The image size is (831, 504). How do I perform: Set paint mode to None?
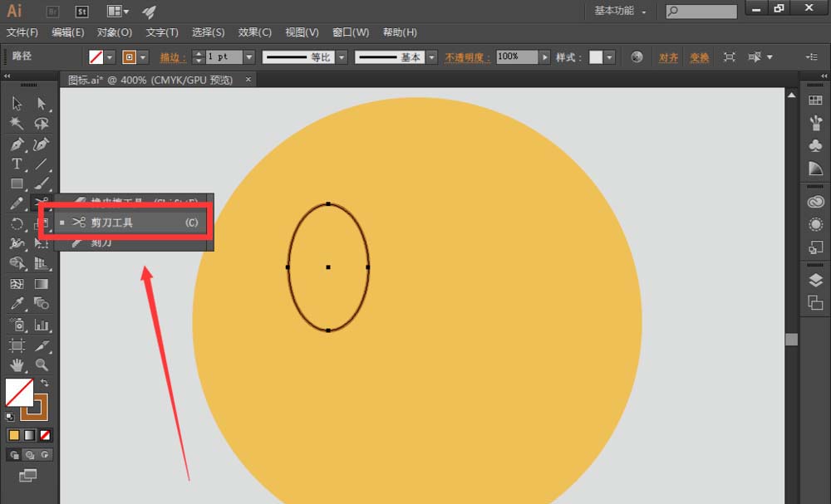tap(45, 435)
